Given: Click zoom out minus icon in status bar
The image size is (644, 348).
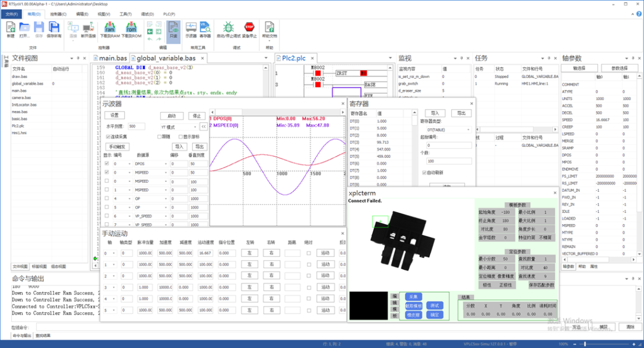Looking at the screenshot, I should [x=575, y=344].
